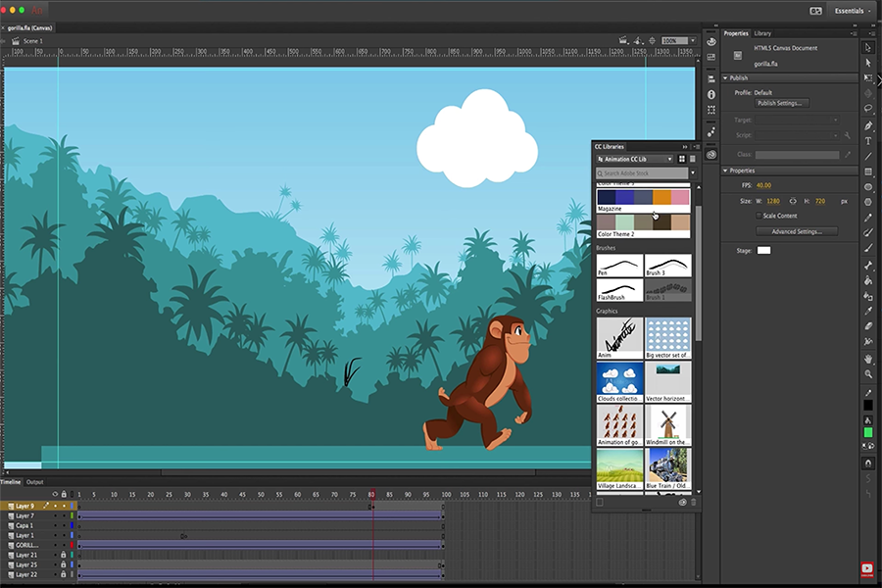The image size is (882, 588).
Task: Select the Line tool
Action: [868, 157]
